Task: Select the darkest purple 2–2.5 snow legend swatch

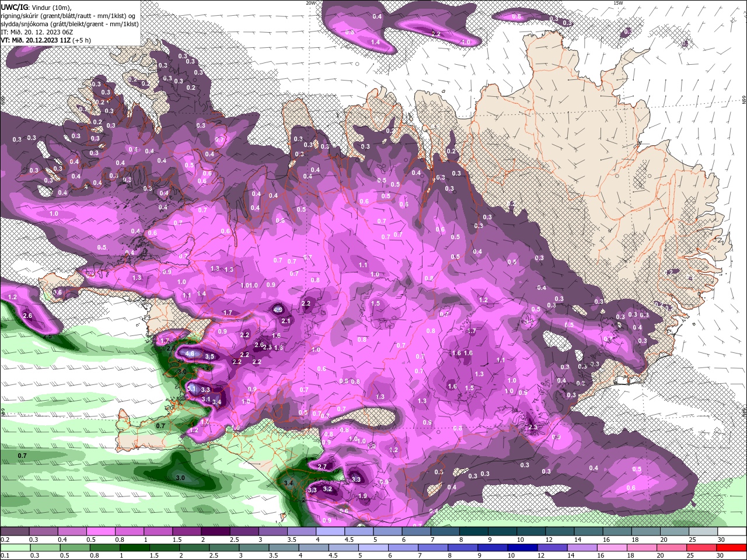Action: coord(215,531)
